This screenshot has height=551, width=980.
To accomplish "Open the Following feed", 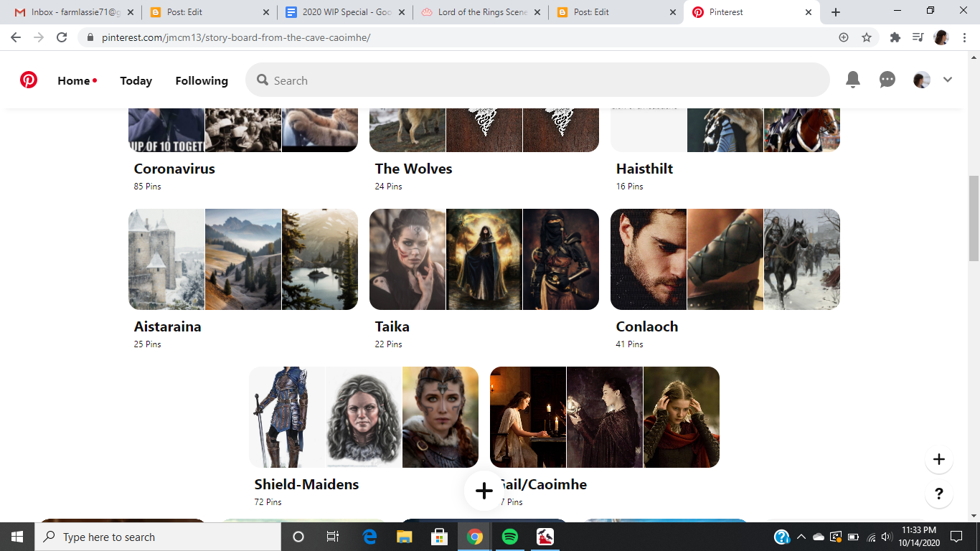I will 202,80.
